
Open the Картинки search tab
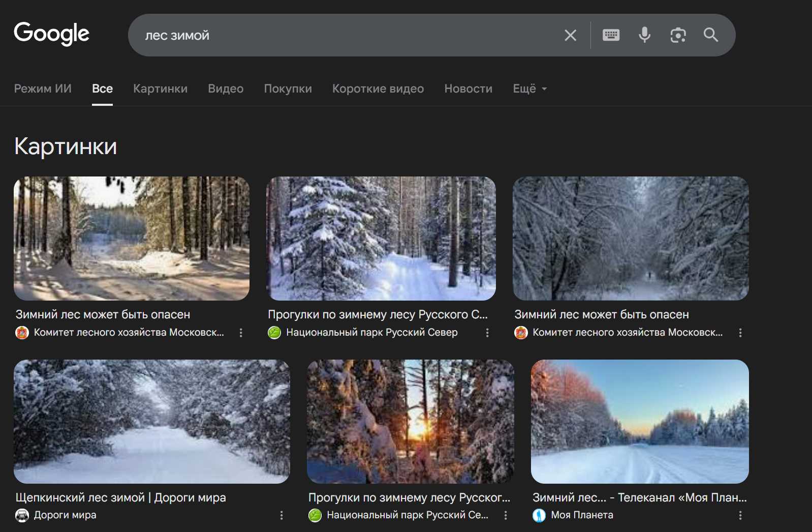160,88
